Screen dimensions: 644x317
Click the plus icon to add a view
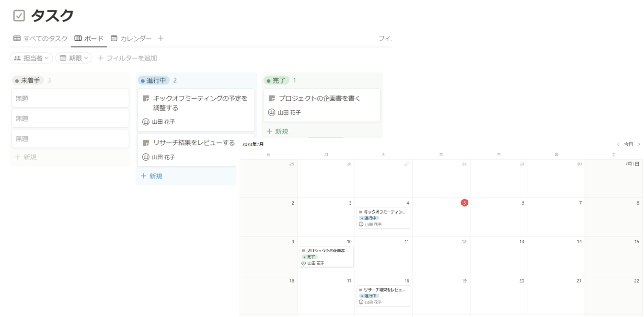161,38
